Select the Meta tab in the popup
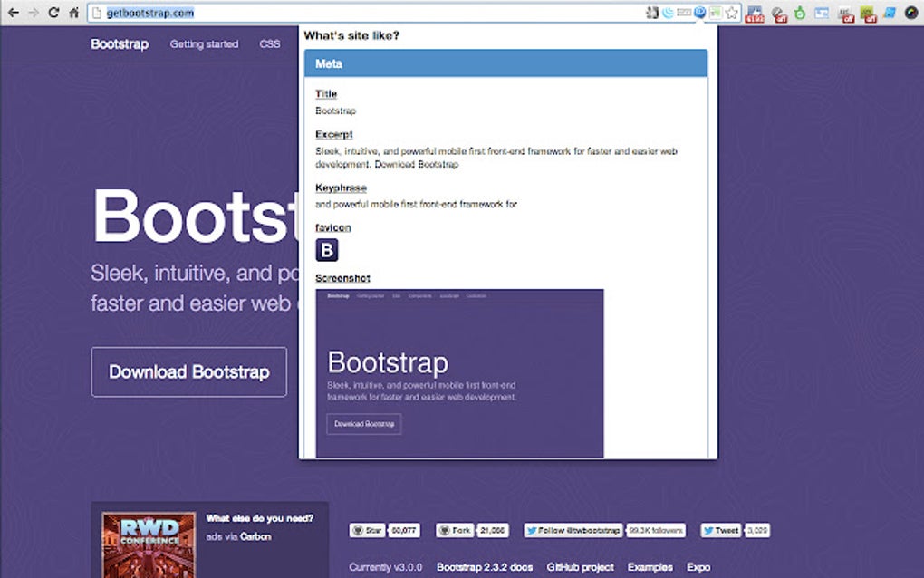924x578 pixels. pyautogui.click(x=329, y=63)
